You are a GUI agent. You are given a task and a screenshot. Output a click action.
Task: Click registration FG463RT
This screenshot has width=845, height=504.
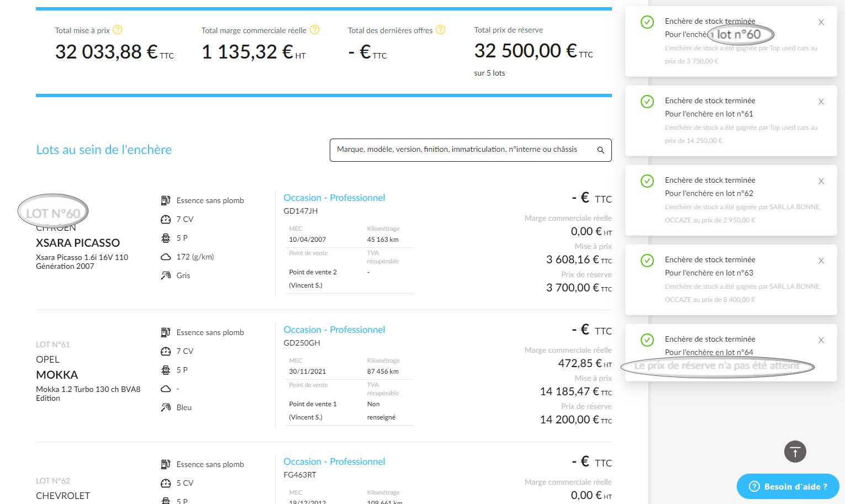click(300, 475)
